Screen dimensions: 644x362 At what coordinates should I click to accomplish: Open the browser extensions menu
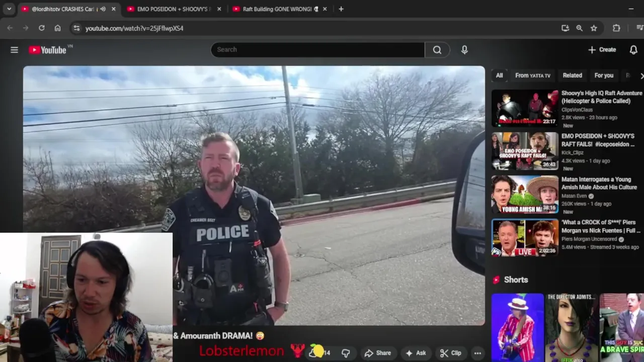(616, 28)
